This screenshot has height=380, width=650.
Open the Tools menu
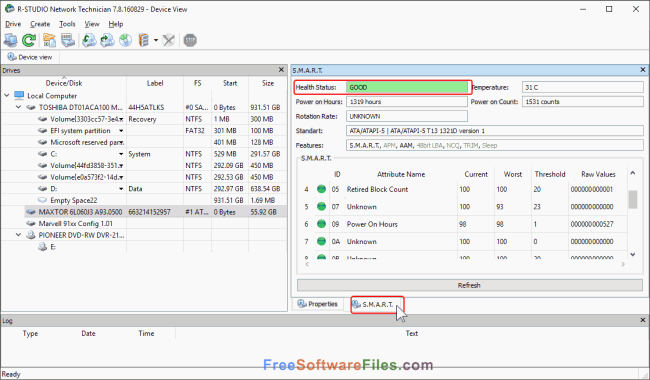coord(67,24)
